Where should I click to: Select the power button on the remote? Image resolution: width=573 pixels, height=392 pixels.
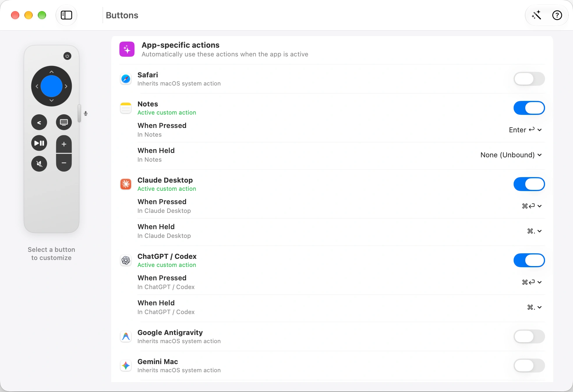67,56
